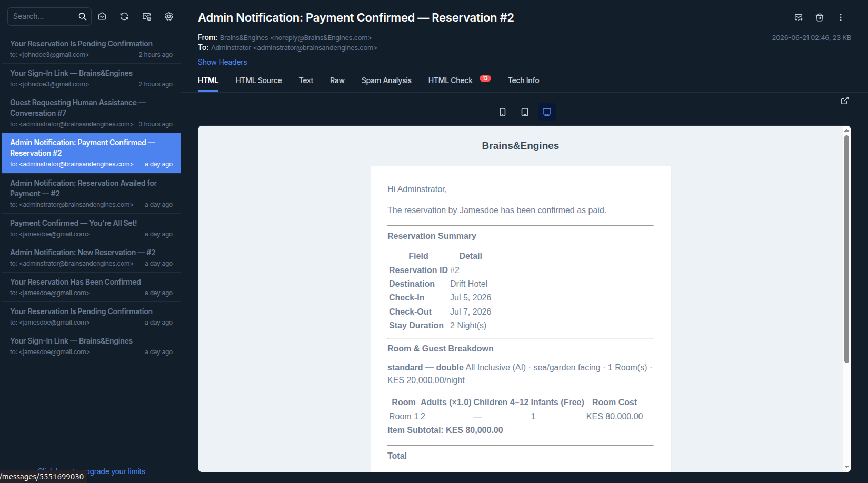Switch preview to tablet width
The image size is (868, 483).
click(525, 112)
